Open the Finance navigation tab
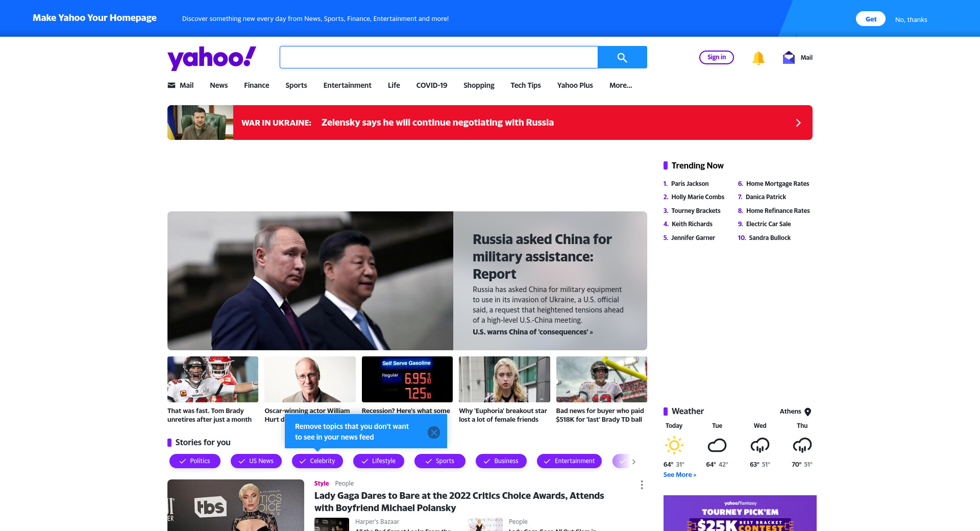 click(x=256, y=85)
